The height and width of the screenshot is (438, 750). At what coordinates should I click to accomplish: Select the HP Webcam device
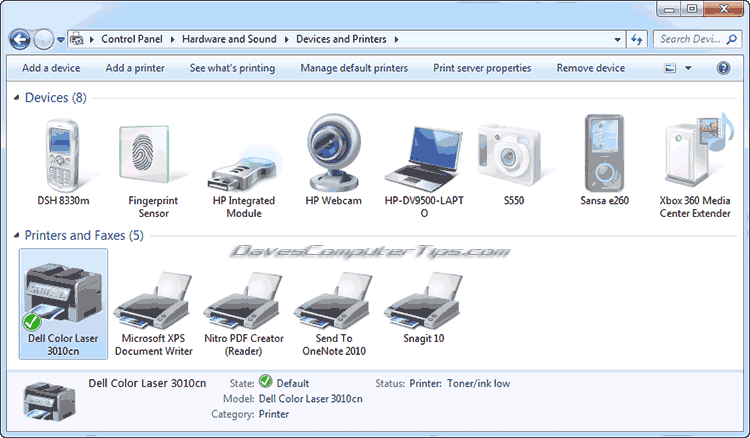tap(333, 160)
